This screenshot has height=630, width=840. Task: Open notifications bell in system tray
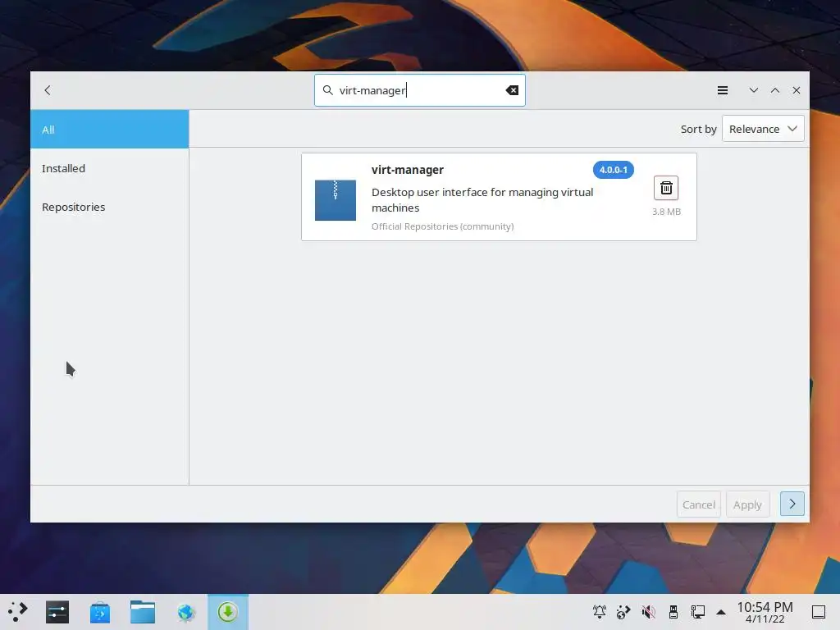[600, 611]
